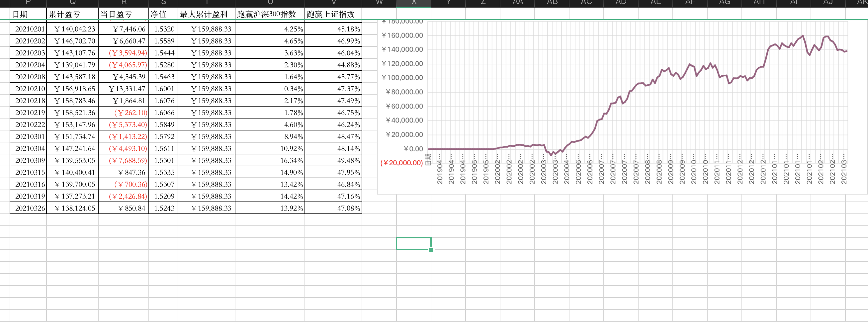Select the 日期 header cell

coord(28,14)
